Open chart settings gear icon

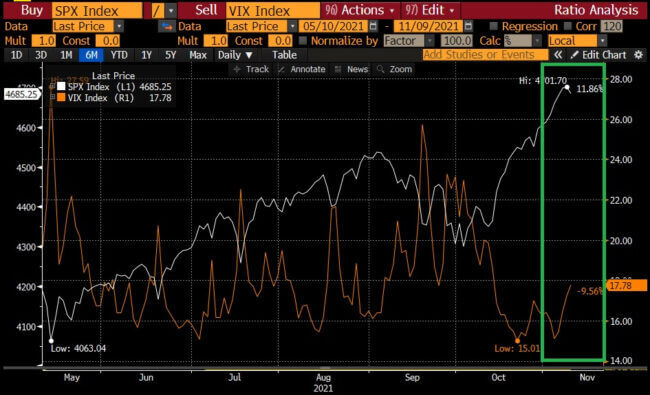click(x=638, y=55)
